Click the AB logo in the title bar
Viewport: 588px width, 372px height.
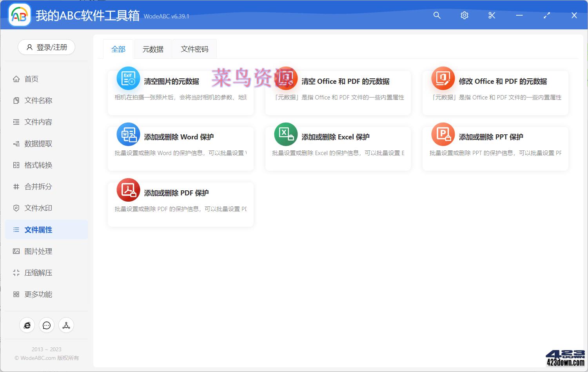click(x=19, y=16)
